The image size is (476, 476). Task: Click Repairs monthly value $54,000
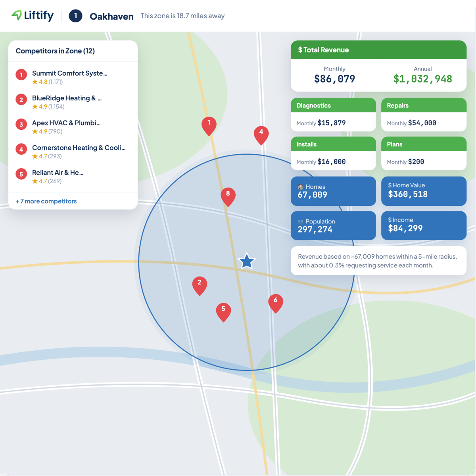[422, 123]
